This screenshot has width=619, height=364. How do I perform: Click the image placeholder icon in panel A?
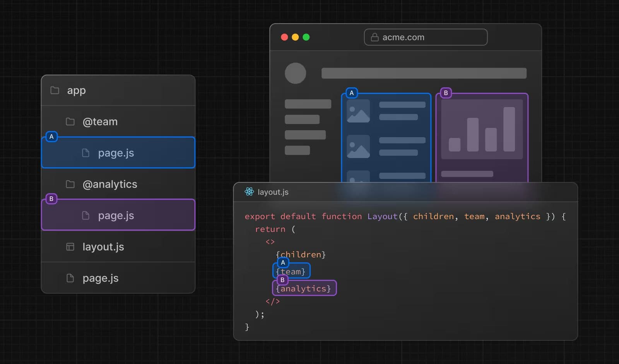point(358,111)
